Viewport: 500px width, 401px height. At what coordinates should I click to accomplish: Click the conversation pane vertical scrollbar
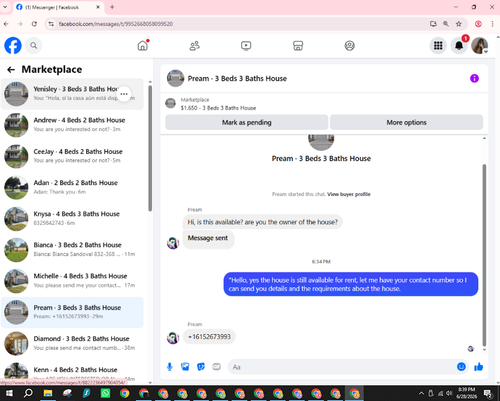click(484, 255)
